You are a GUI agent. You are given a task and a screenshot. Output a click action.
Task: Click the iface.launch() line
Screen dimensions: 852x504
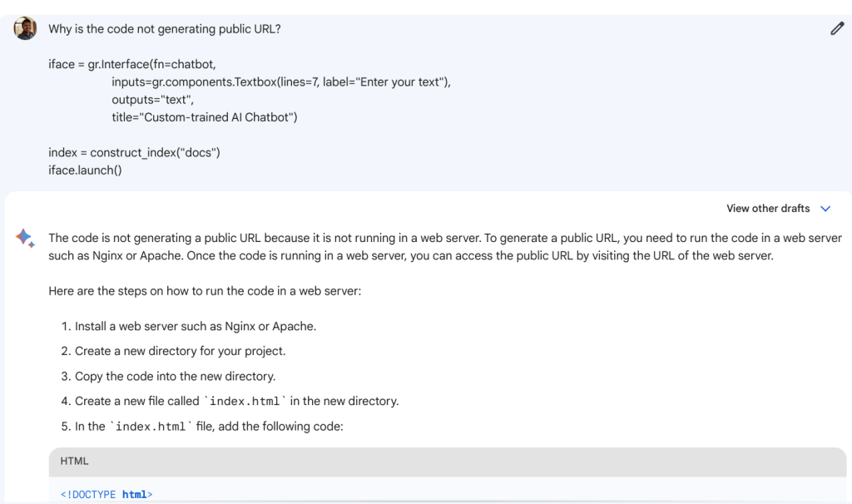(x=85, y=170)
